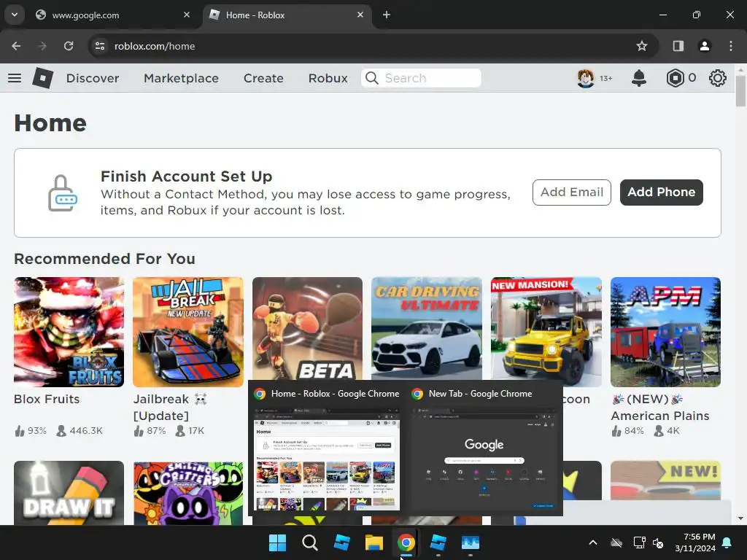Open the Blox Fruits game thumbnail
Screen dimensions: 747x560
[x=69, y=332]
